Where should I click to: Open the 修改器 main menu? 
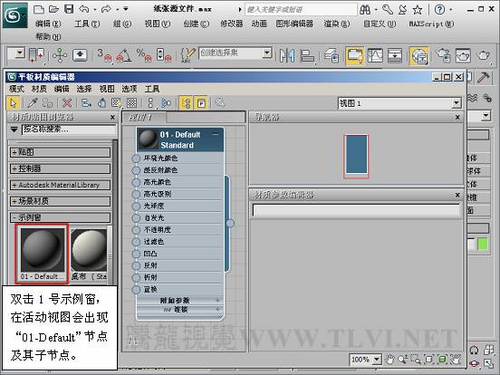231,24
